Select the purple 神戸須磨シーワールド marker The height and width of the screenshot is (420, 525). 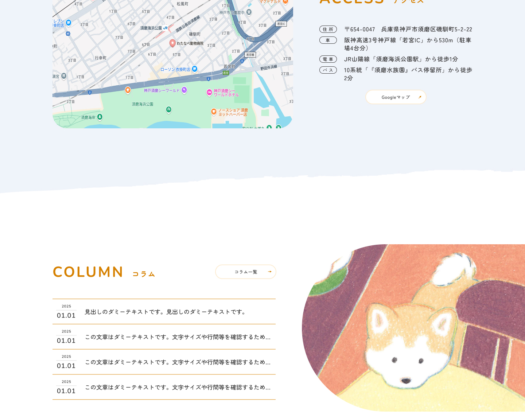[x=184, y=90]
